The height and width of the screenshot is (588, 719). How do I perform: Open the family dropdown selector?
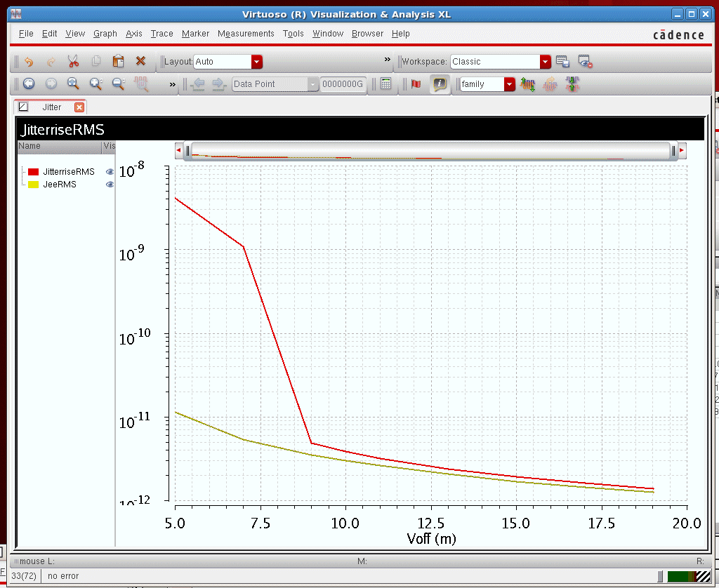tap(509, 83)
